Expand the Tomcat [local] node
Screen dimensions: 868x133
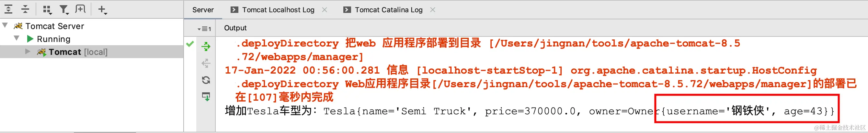28,51
